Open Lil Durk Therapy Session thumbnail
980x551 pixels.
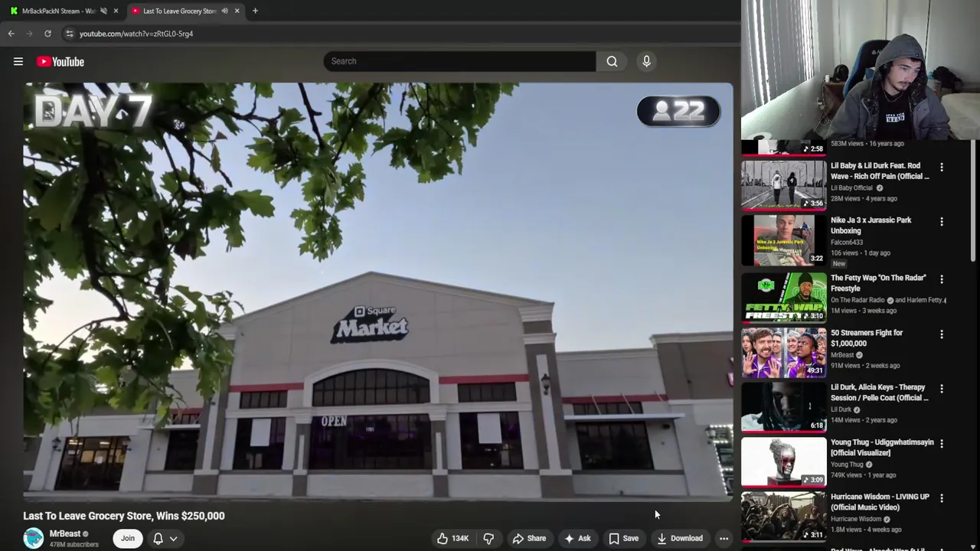784,406
